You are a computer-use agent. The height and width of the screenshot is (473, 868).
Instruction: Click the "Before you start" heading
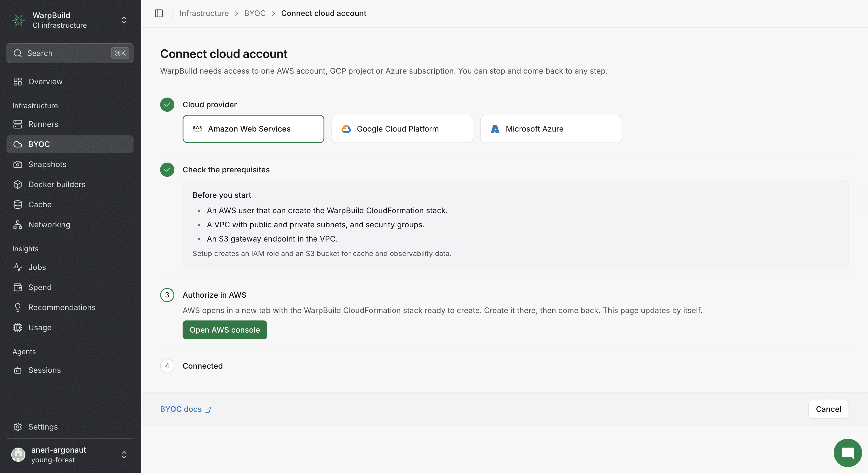click(x=222, y=195)
